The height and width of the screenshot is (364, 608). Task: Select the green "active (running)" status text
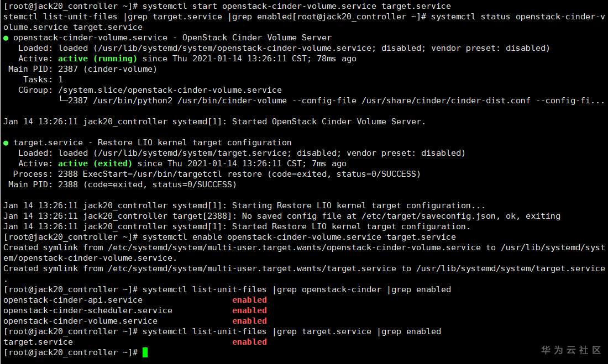pyautogui.click(x=97, y=59)
